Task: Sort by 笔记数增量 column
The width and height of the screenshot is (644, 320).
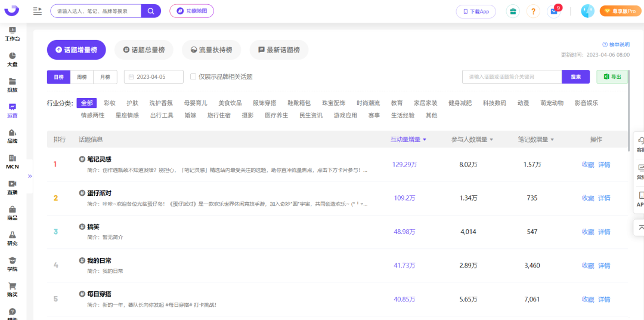Action: (x=536, y=140)
